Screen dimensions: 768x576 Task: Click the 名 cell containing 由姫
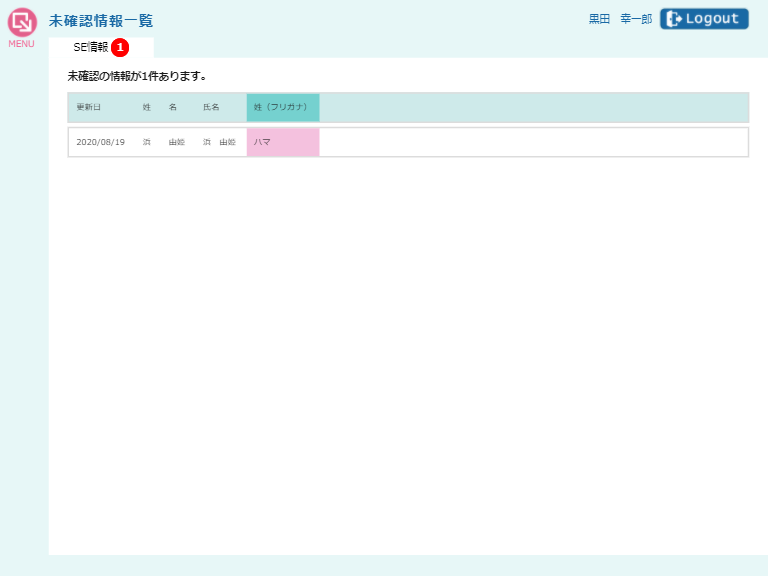tap(177, 142)
